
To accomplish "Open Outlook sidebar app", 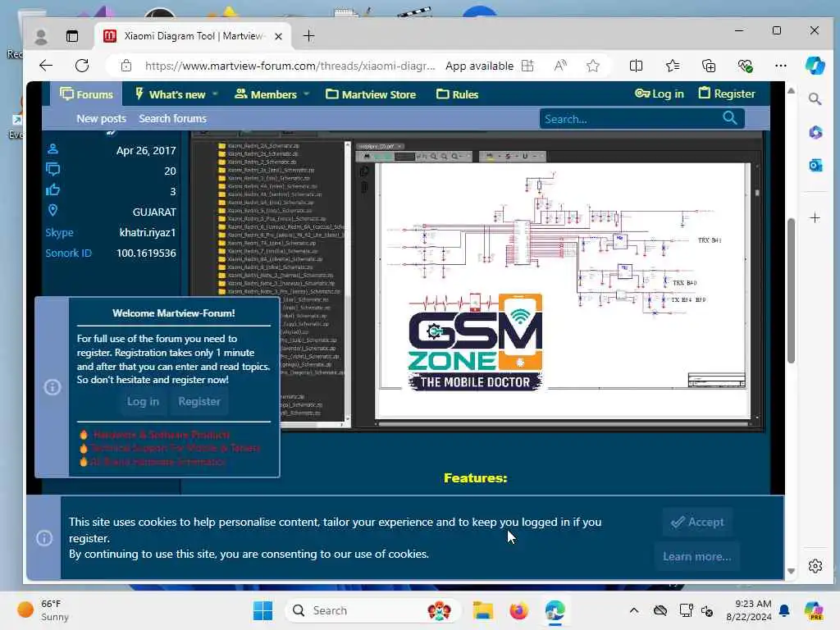I will [815, 166].
